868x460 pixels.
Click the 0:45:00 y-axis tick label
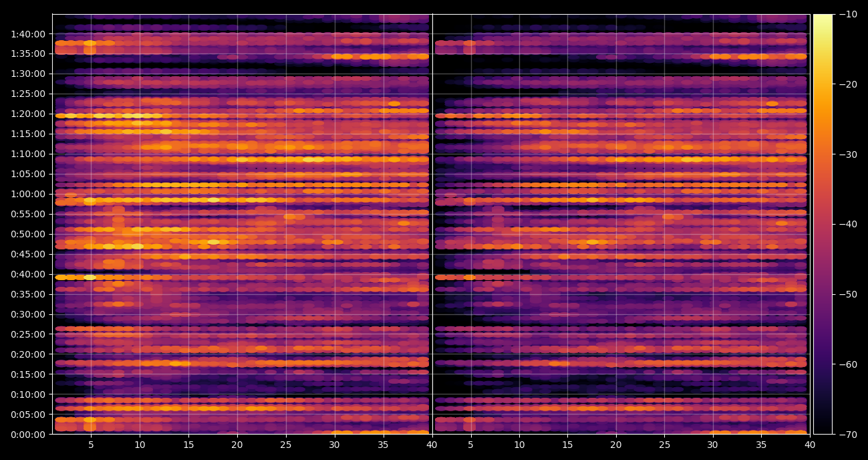(x=29, y=255)
